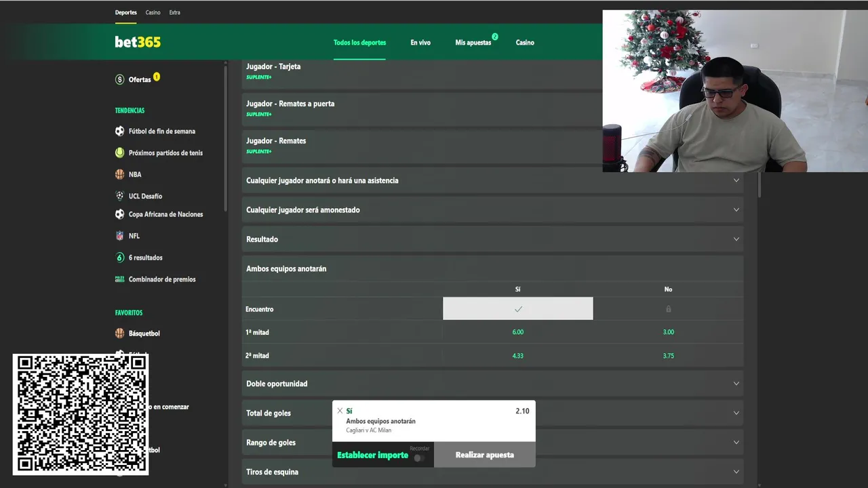Click the TENDENCIAS heading
Viewport: 868px width, 488px height.
click(x=130, y=110)
